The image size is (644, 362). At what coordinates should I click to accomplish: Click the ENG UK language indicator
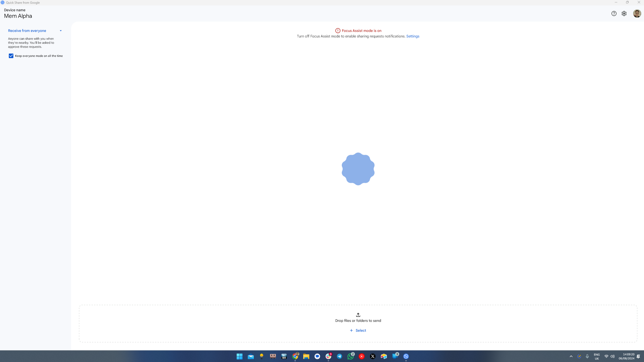[x=597, y=356]
